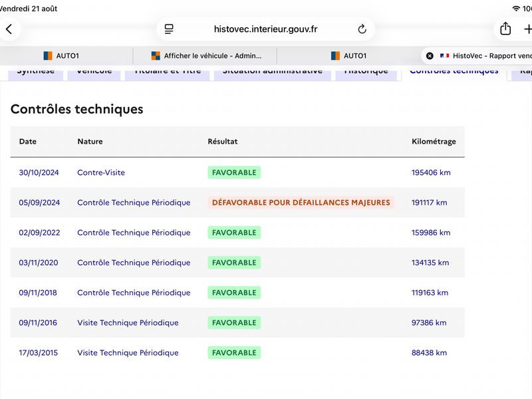
Task: Select the date 03/11/2020
Action: tap(39, 263)
